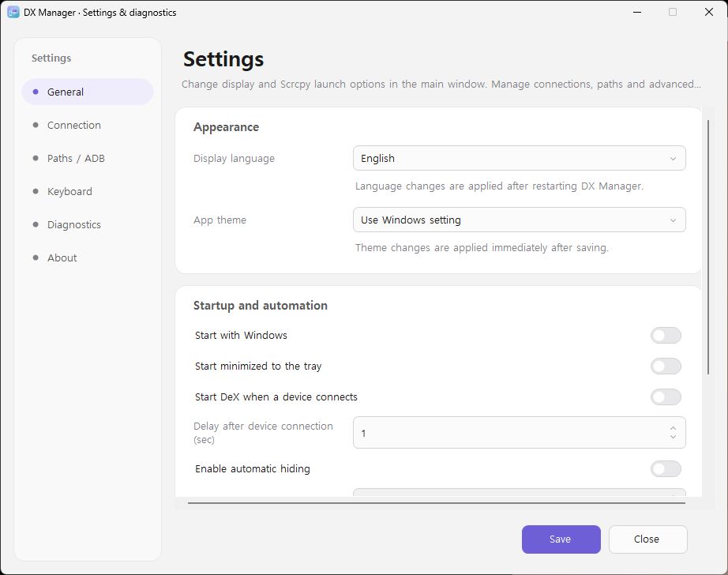
Task: Save the settings
Action: pos(561,539)
